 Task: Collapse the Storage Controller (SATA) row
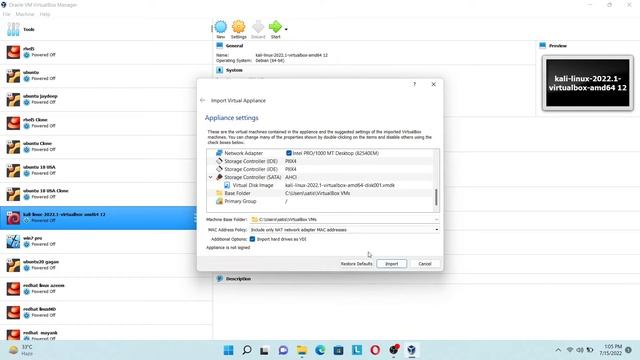point(211,177)
